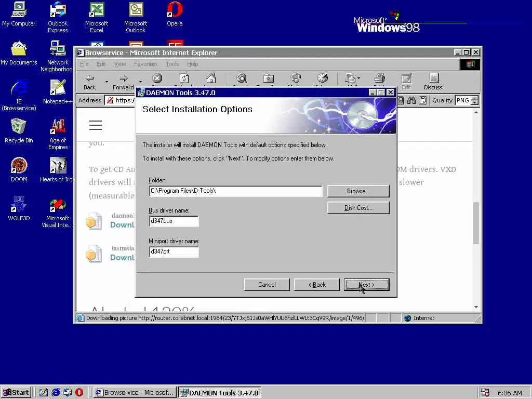Select the Microsoft Visual InterDev desktop icon
Screen dimensions: 532x399
point(57,212)
